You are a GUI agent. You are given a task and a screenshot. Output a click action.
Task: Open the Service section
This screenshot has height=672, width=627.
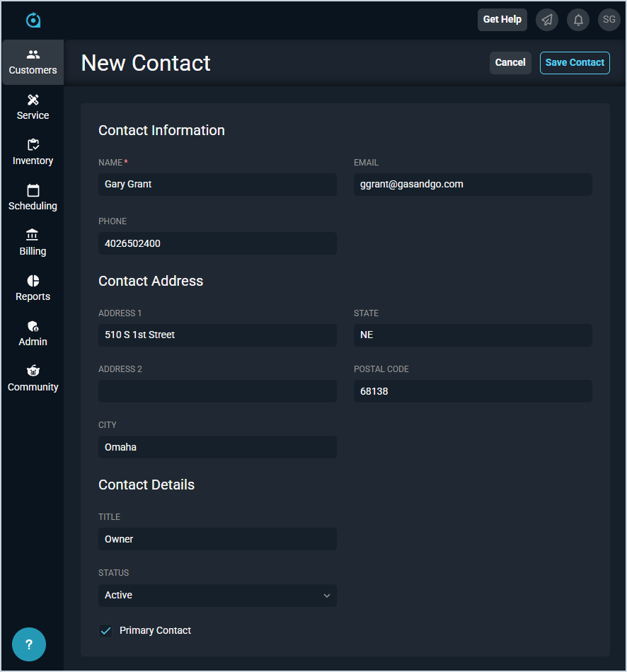tap(33, 108)
